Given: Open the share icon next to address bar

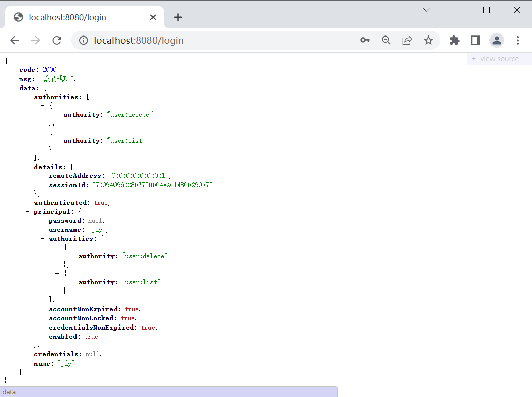Looking at the screenshot, I should pyautogui.click(x=407, y=40).
